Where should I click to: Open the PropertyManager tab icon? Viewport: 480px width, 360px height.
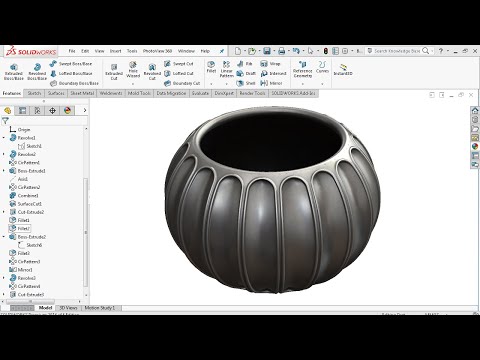pyautogui.click(x=22, y=110)
